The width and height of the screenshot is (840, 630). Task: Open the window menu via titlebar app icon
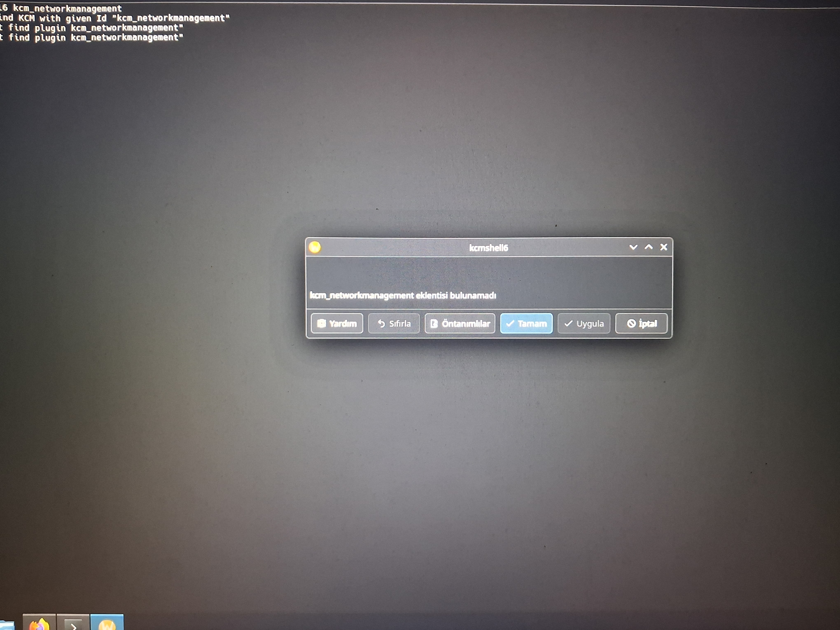315,247
